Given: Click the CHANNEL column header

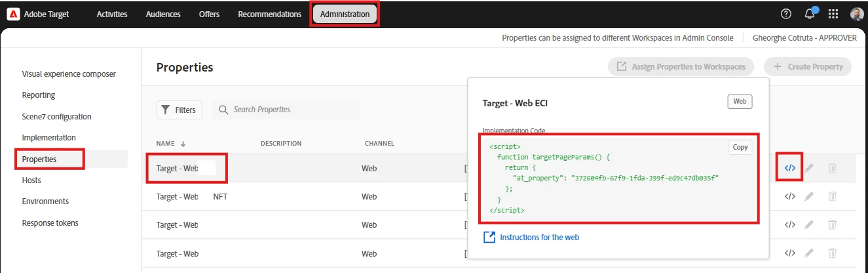Looking at the screenshot, I should 379,144.
